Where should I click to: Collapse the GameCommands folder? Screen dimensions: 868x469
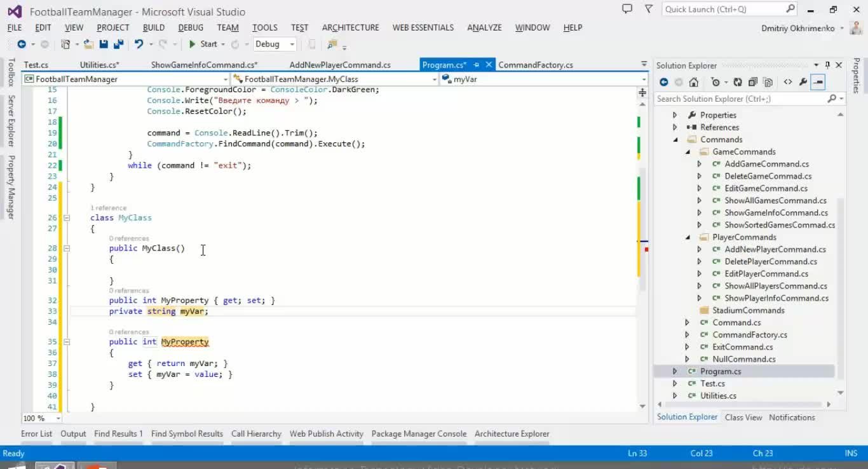coord(688,152)
